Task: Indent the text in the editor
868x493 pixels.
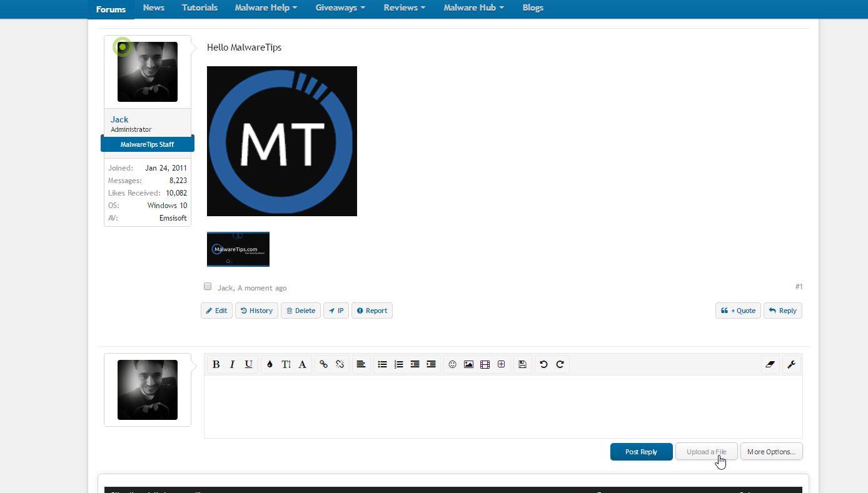Action: coord(431,364)
